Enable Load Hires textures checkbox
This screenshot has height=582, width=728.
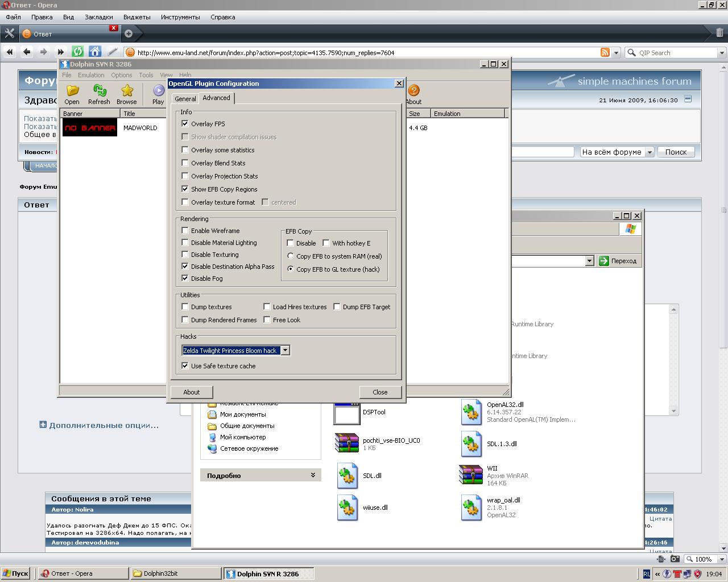pyautogui.click(x=267, y=307)
